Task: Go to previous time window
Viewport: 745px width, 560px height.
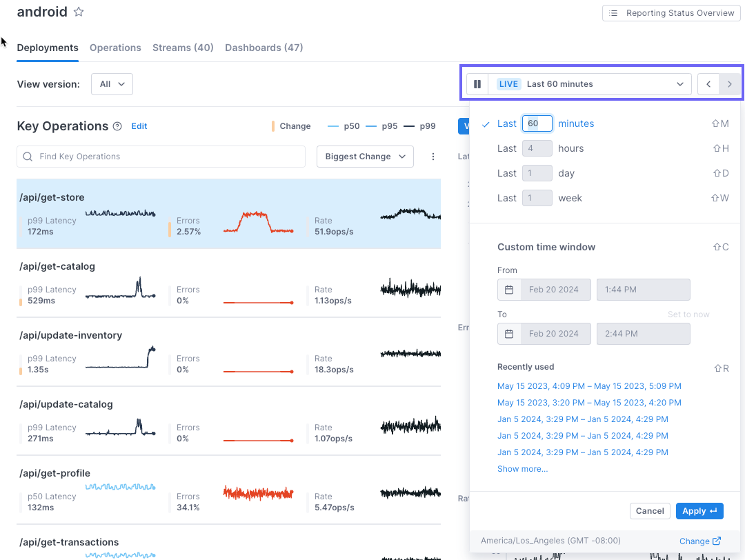Action: [708, 84]
